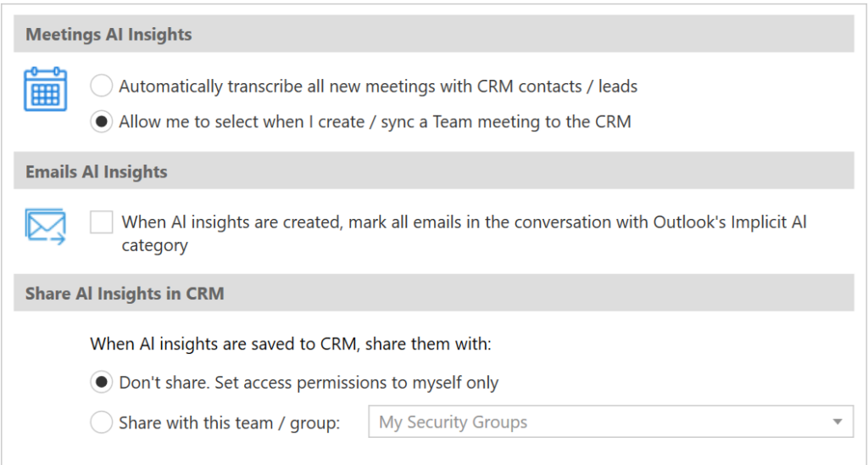
Task: Click the calendar icon for Meetings AI Insights
Action: [x=45, y=91]
